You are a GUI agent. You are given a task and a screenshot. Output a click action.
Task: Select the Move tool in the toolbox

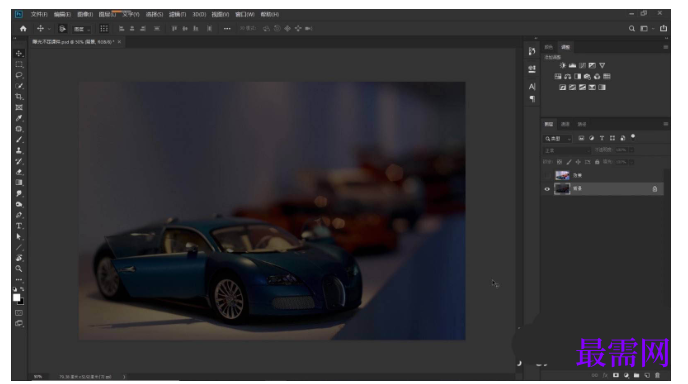pos(19,54)
